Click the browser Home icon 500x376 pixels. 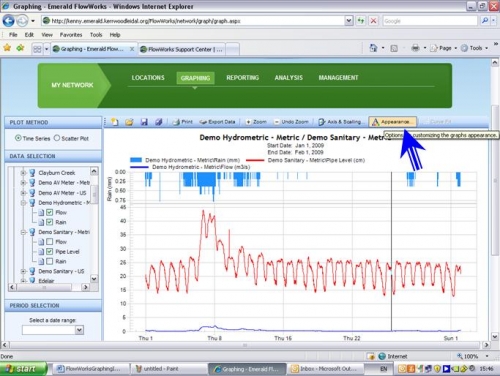(x=373, y=48)
